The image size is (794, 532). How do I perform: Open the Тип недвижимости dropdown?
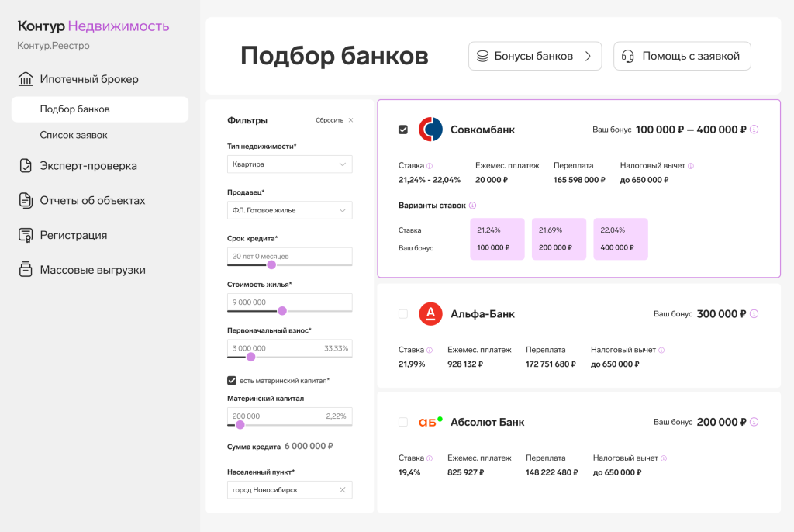click(x=290, y=164)
